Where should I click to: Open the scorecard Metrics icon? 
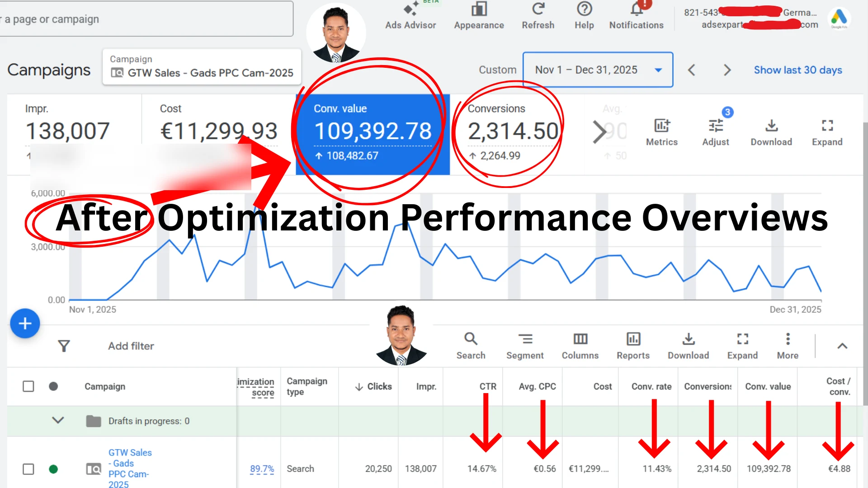point(662,126)
